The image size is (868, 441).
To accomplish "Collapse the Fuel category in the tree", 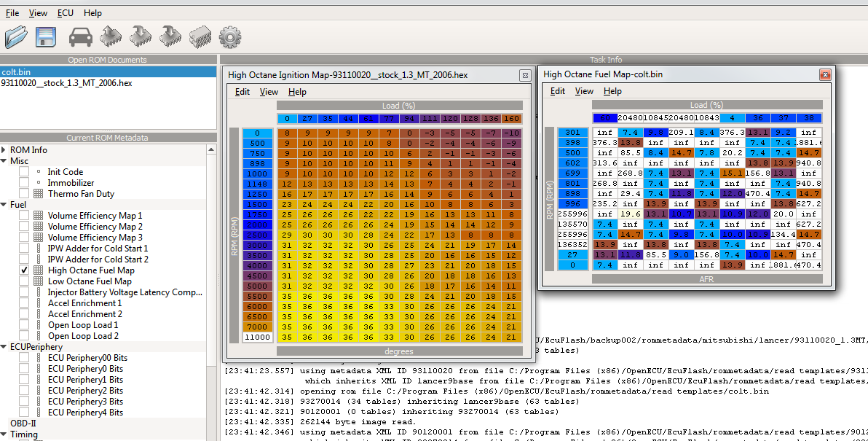I will click(x=4, y=205).
